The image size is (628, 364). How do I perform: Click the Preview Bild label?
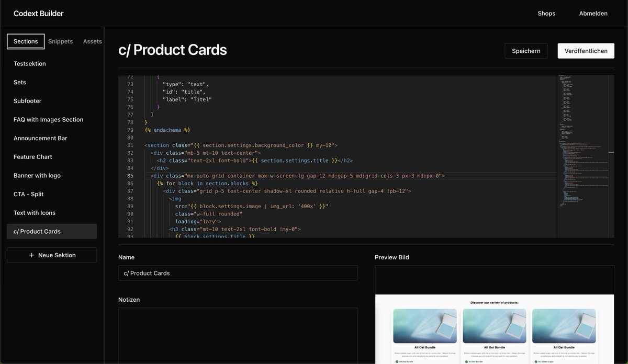point(392,257)
